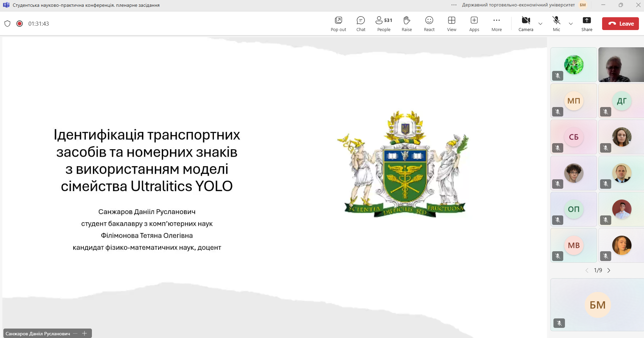Go to next page of participants
This screenshot has height=338, width=644.
pyautogui.click(x=609, y=270)
